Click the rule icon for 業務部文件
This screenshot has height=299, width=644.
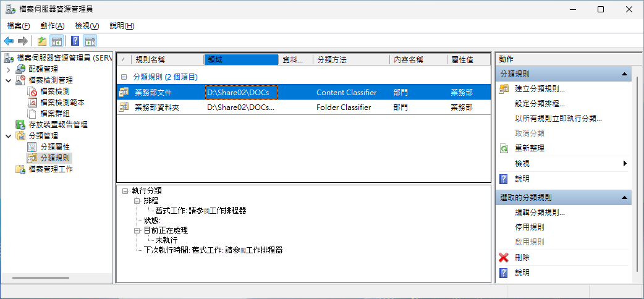point(124,93)
